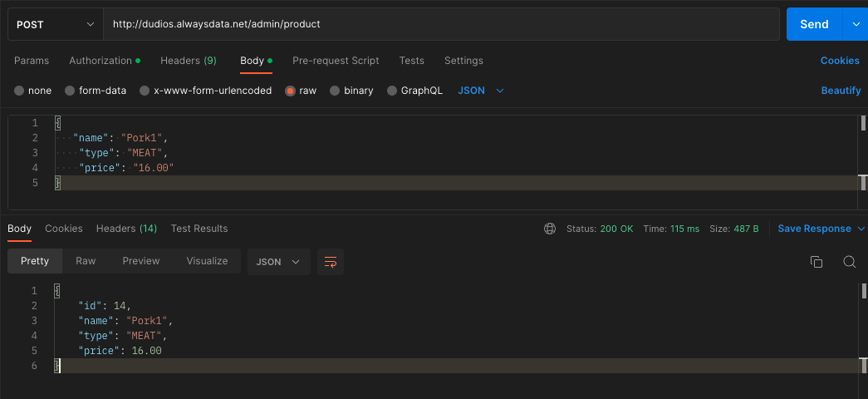The image size is (868, 399).
Task: Select the none body type radio
Action: [19, 91]
